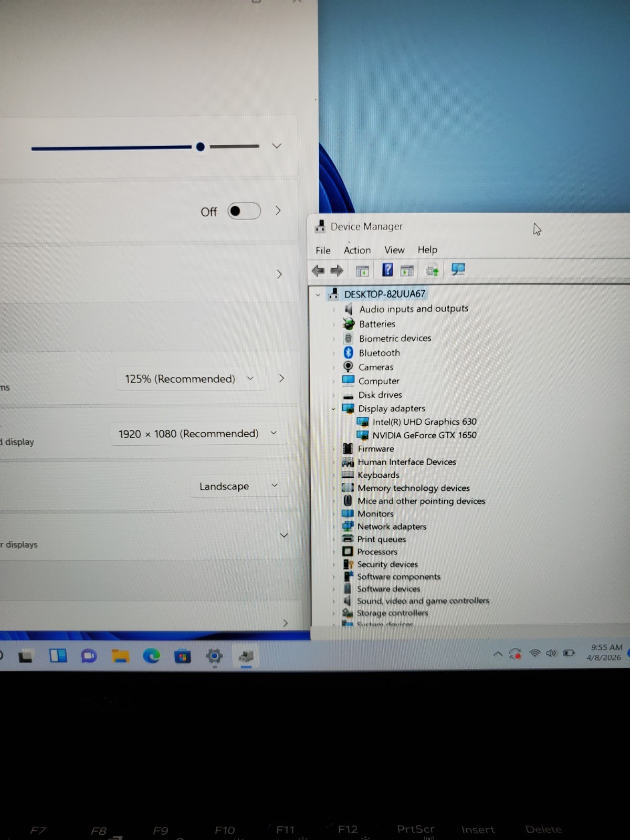The height and width of the screenshot is (840, 630).
Task: Click the Back arrow in Device Manager toolbar
Action: (x=318, y=271)
